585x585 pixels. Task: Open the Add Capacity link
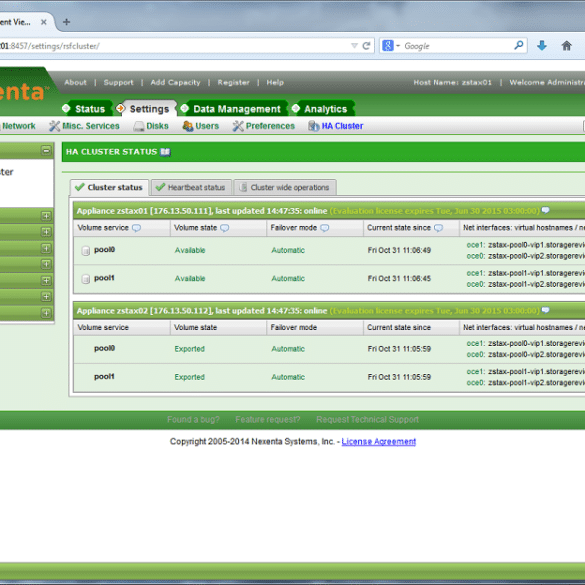pos(175,82)
